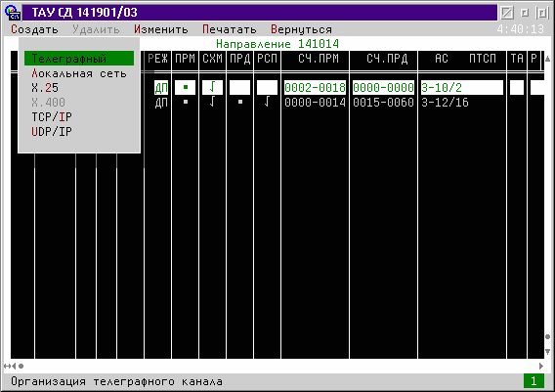The width and height of the screenshot is (555, 392).
Task: Open the Печатать menu
Action: pyautogui.click(x=230, y=29)
